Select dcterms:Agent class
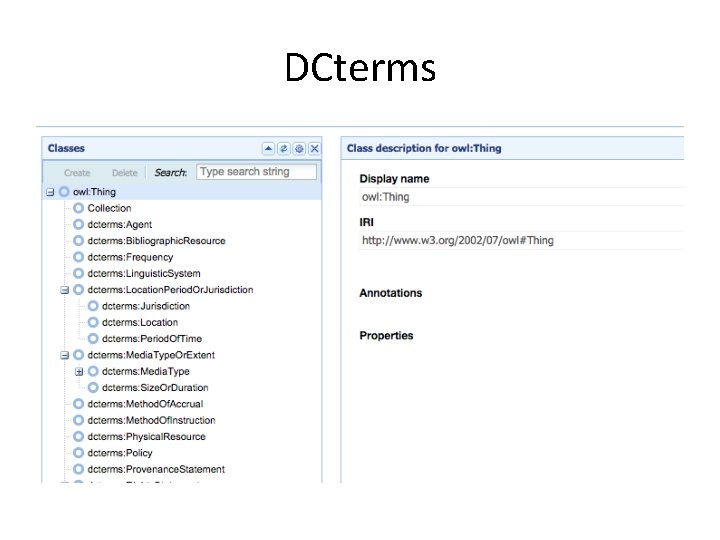This screenshot has height=540, width=720. click(x=120, y=225)
